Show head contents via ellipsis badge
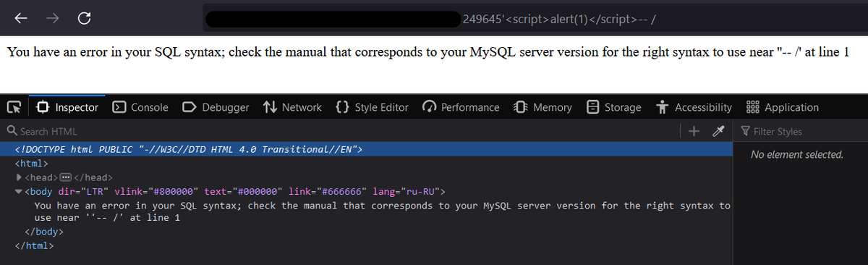 click(66, 177)
